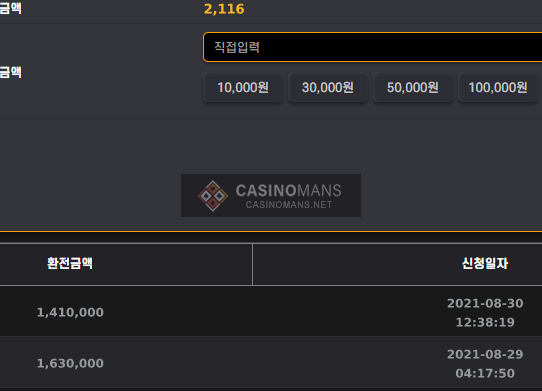Viewport: 542px width, 391px height.
Task: Add 100,000원 using the quick amount button
Action: 498,87
